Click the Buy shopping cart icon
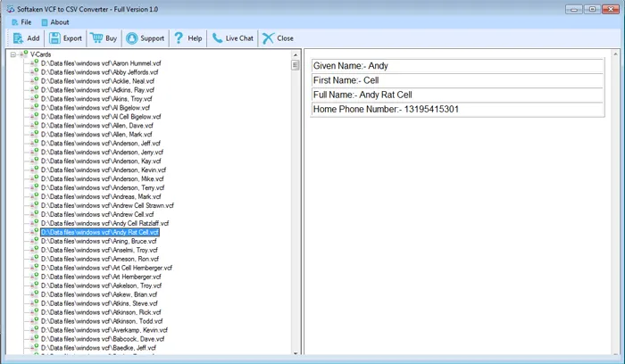This screenshot has width=625, height=364. (x=96, y=38)
